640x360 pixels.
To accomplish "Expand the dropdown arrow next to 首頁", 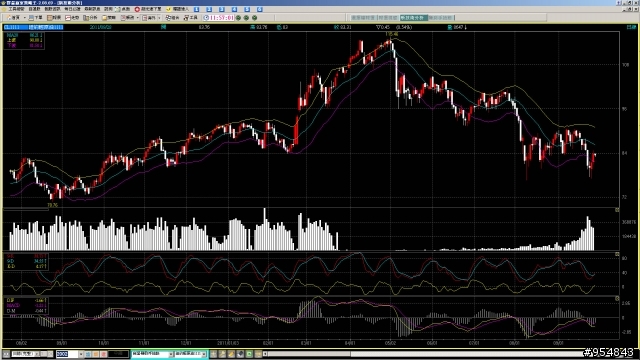I will click(24, 18).
